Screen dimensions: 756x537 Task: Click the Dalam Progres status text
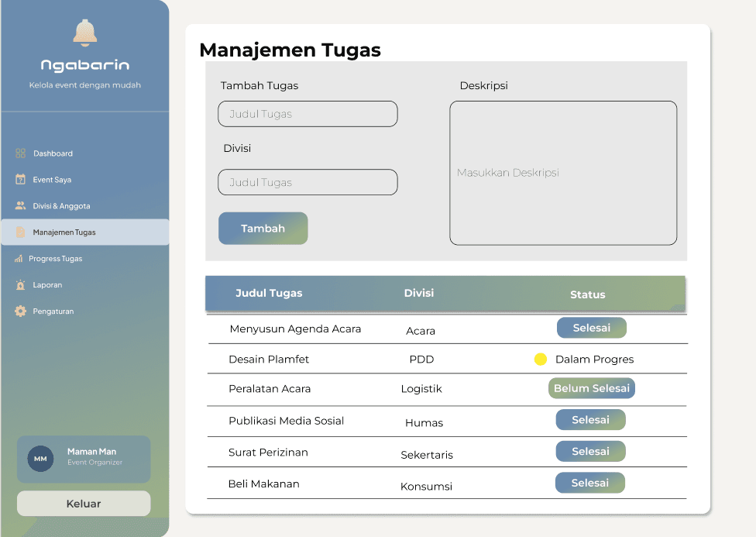pyautogui.click(x=594, y=360)
